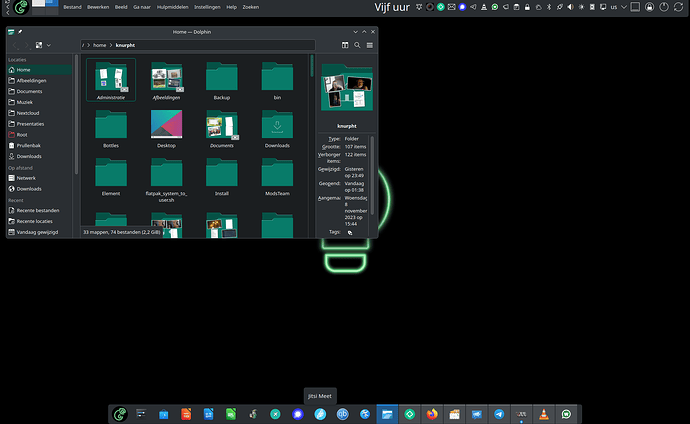
Task: Click the 'Vijf uur' fuzzy clock
Action: (392, 7)
